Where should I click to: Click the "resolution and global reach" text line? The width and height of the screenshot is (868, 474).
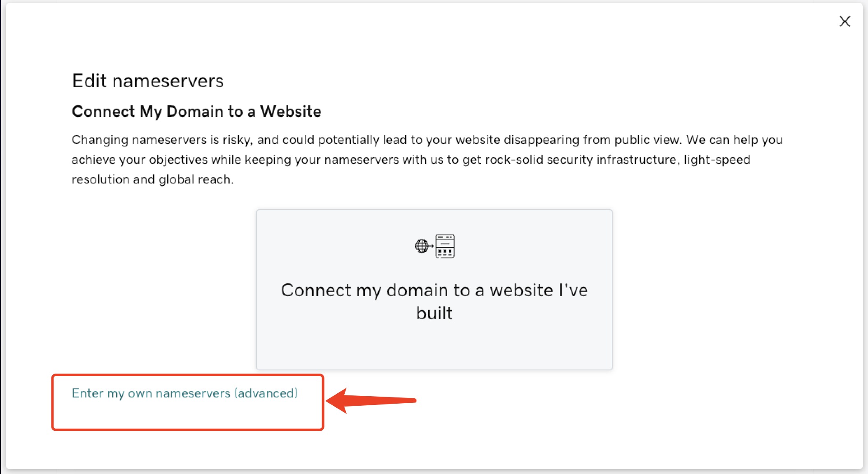pos(152,179)
